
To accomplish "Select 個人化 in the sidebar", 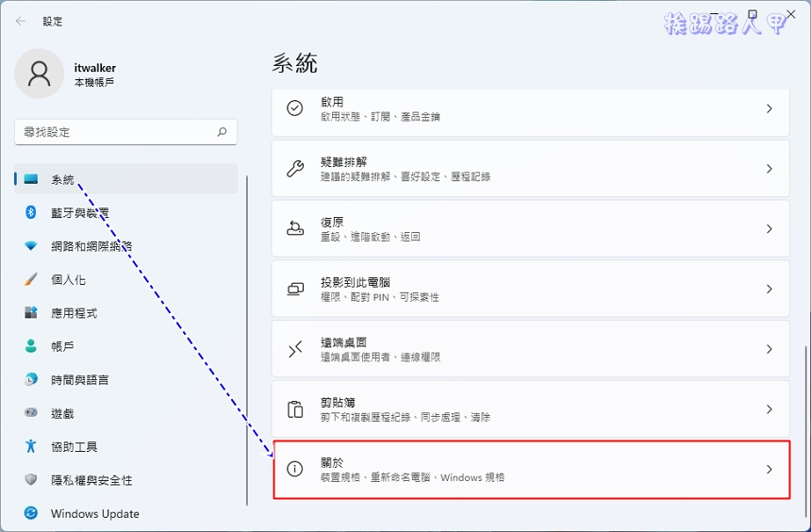I will pyautogui.click(x=68, y=280).
